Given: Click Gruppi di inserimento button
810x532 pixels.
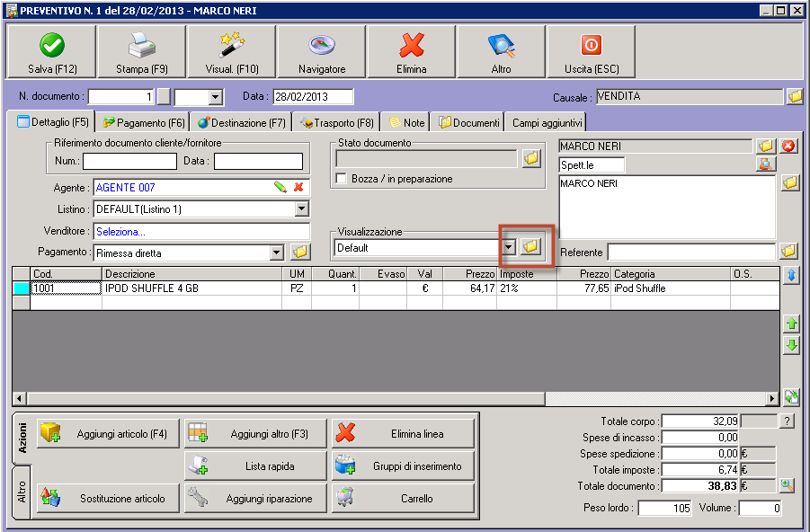Looking at the screenshot, I should pos(403,465).
